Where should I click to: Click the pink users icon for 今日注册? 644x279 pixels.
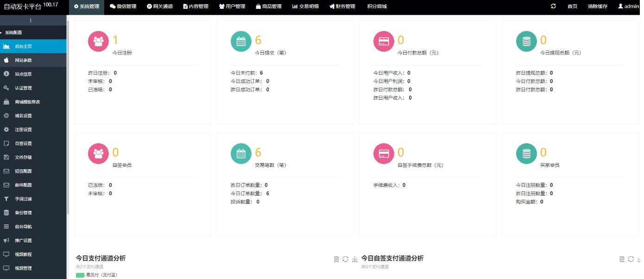[98, 41]
